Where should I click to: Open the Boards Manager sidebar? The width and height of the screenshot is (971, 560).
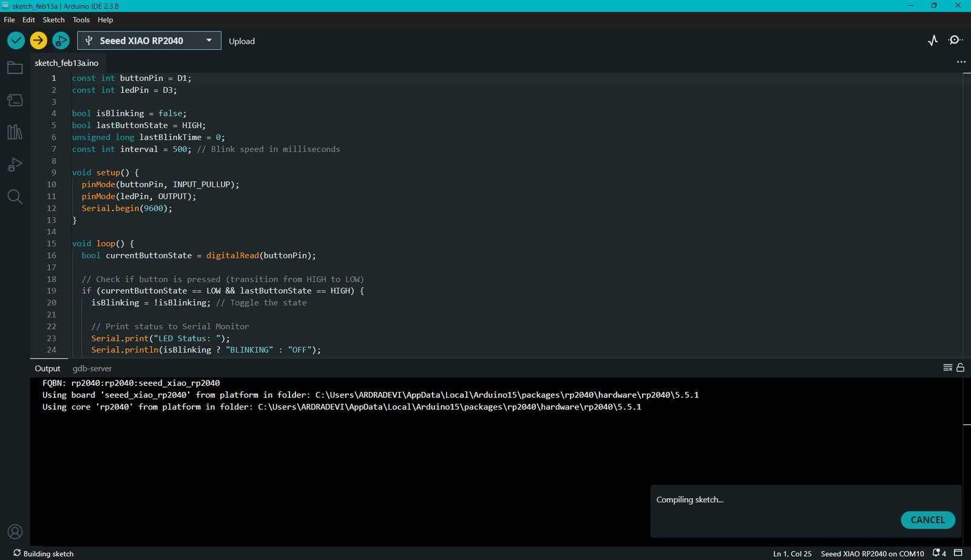pos(15,100)
